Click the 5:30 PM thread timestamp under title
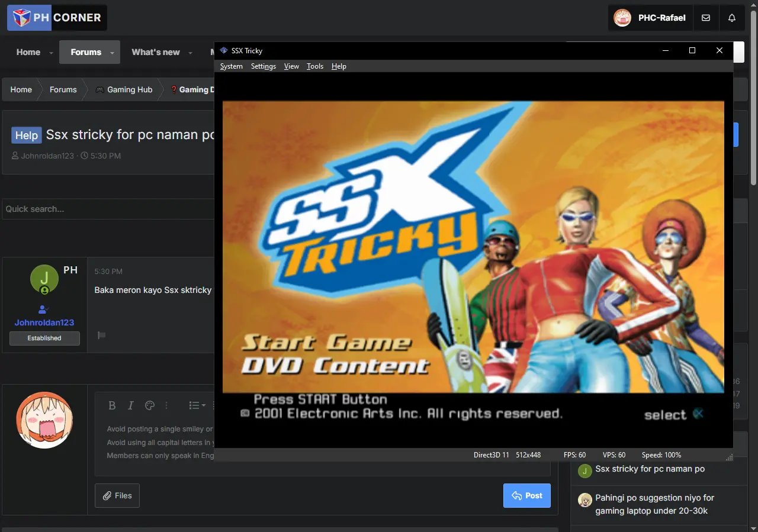 click(x=105, y=156)
